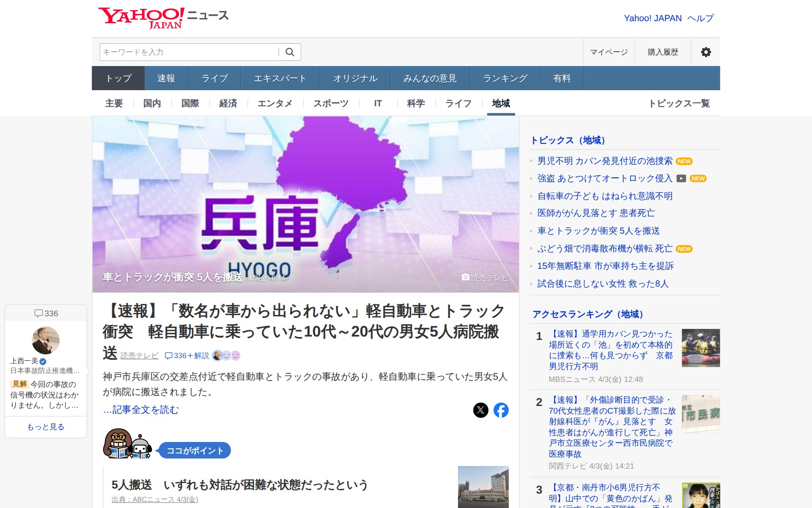Select the スポーツ category tab
Viewport: 812px width, 508px height.
pyautogui.click(x=331, y=103)
